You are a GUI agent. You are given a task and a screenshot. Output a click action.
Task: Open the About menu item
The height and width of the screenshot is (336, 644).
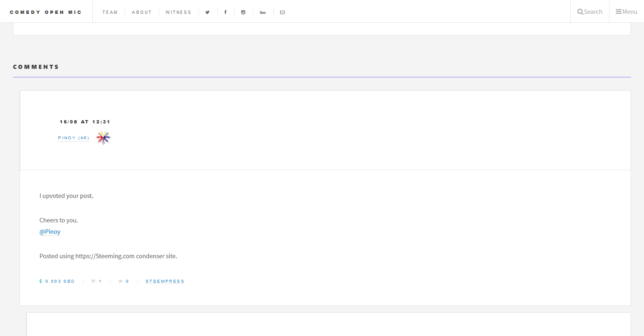tap(142, 12)
